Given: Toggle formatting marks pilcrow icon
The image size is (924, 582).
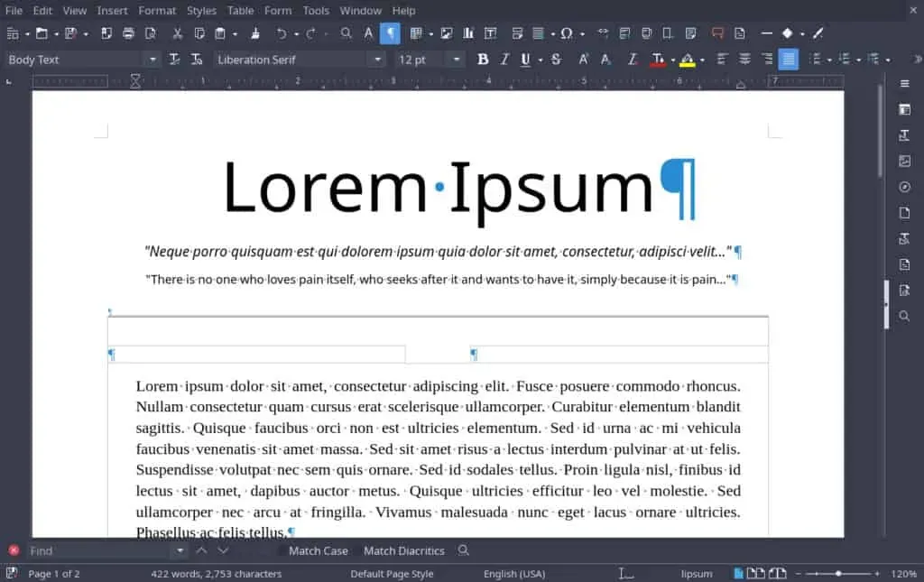Looking at the screenshot, I should pos(390,33).
